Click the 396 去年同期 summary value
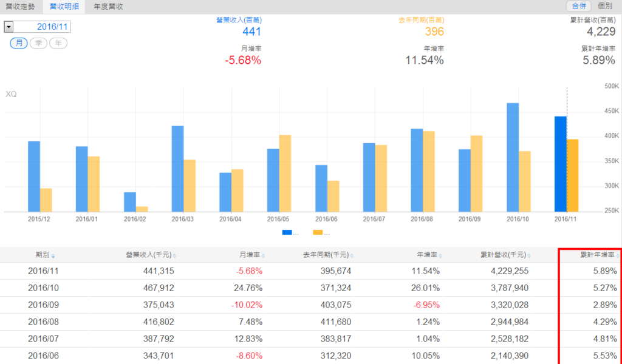 coord(434,32)
